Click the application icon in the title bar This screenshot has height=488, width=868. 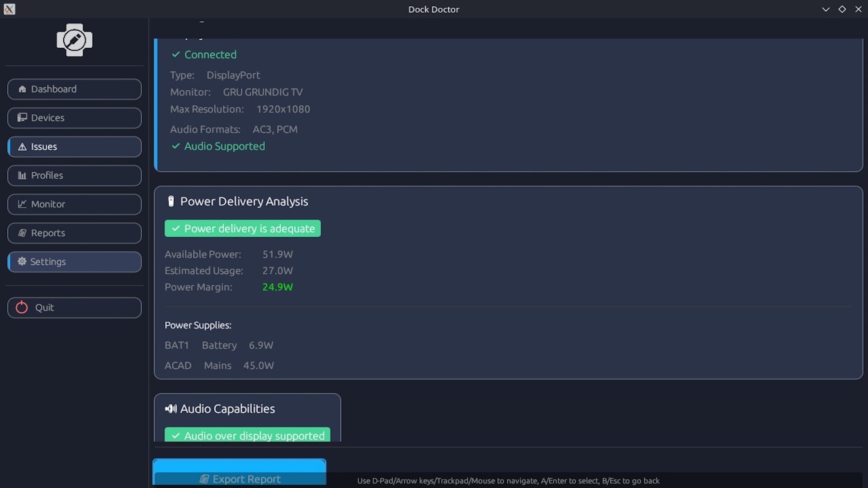pyautogui.click(x=9, y=9)
